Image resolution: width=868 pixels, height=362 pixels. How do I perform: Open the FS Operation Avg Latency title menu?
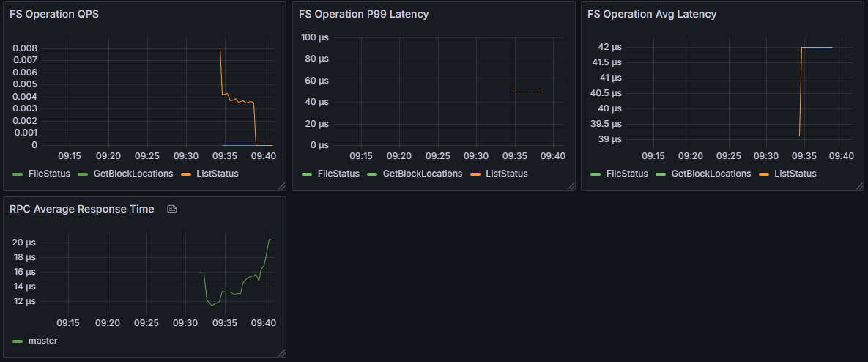click(652, 14)
